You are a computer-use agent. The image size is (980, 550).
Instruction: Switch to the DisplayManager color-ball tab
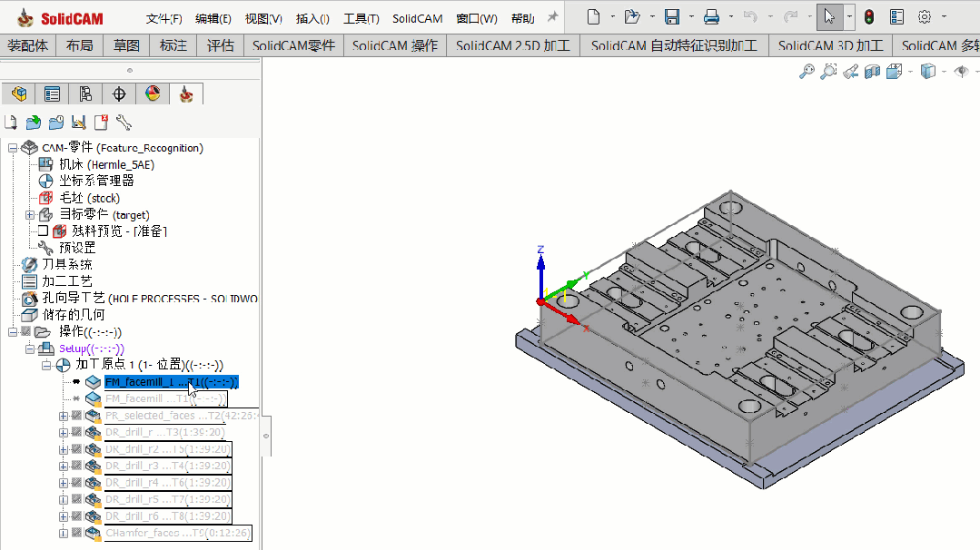click(153, 94)
